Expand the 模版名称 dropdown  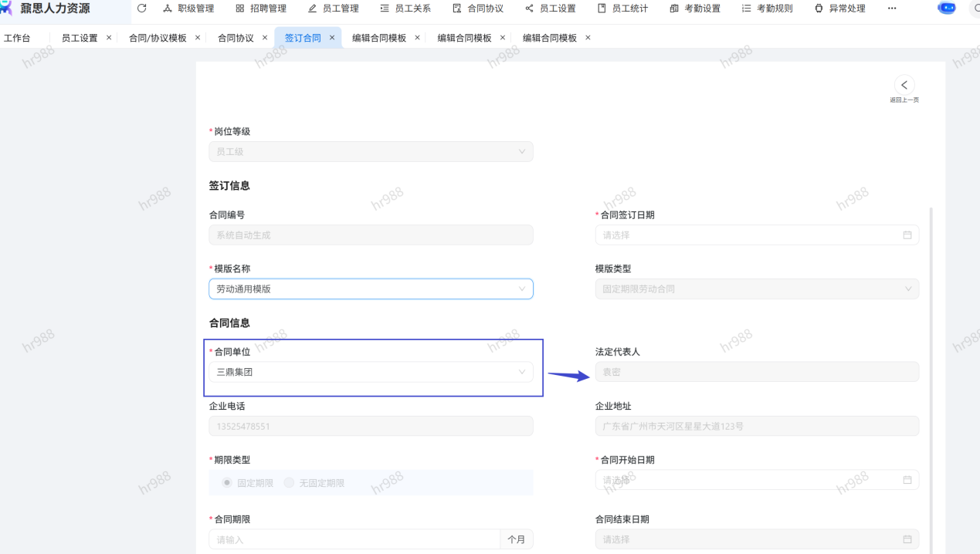[x=371, y=289]
